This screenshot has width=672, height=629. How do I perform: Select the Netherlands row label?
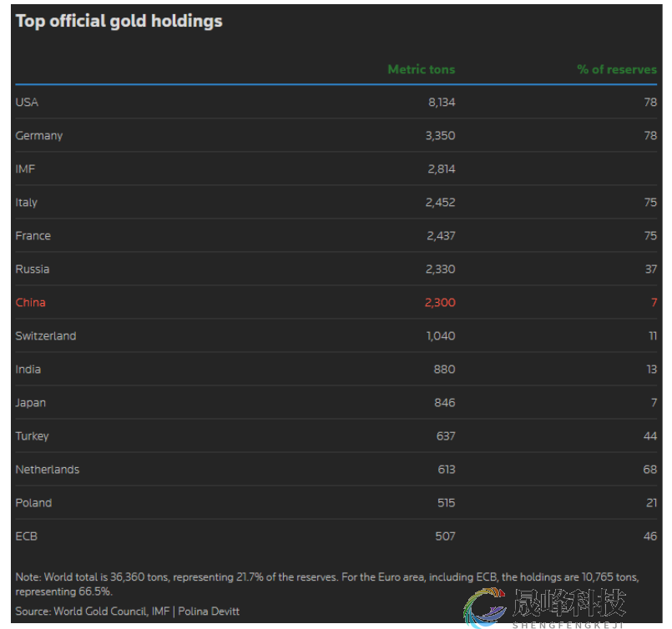(x=47, y=469)
